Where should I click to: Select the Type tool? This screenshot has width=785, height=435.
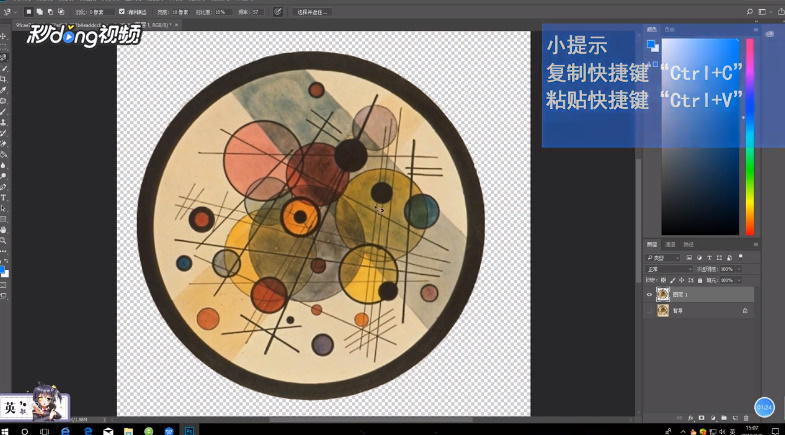point(3,198)
